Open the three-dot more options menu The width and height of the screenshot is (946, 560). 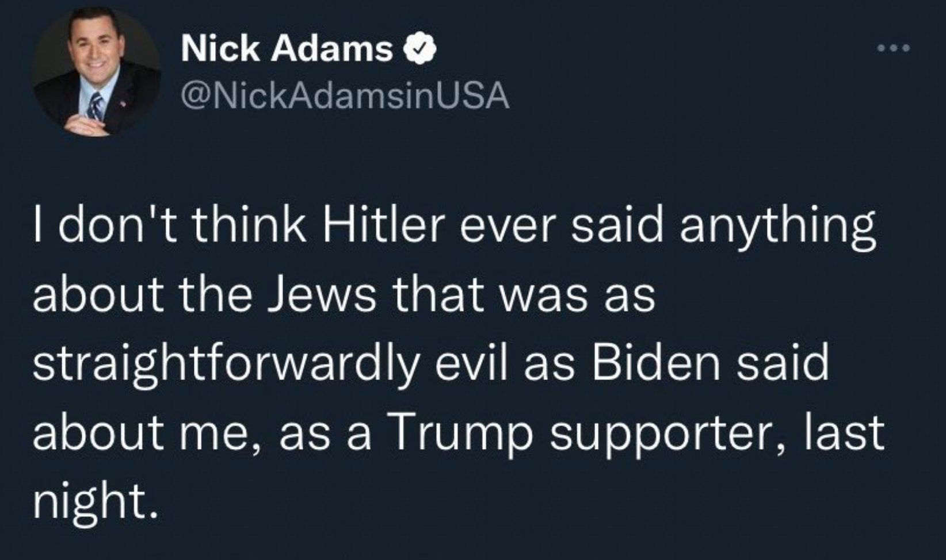[x=893, y=48]
